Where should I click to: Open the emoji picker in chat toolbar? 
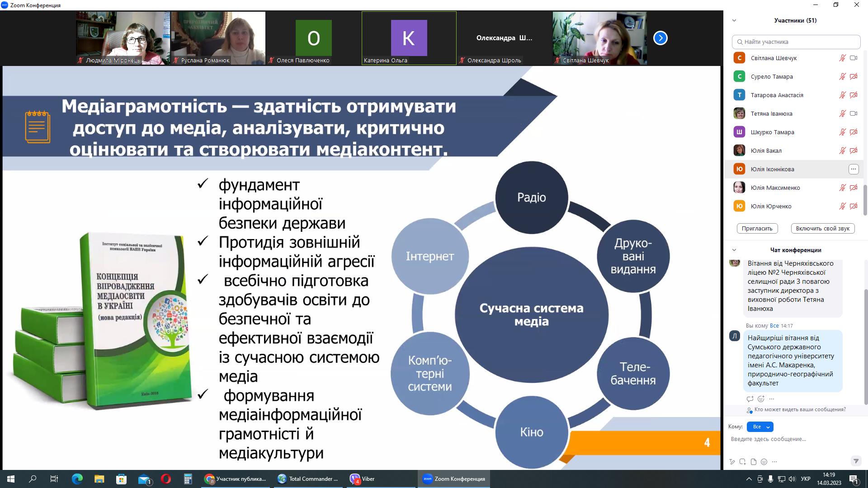pyautogui.click(x=764, y=462)
